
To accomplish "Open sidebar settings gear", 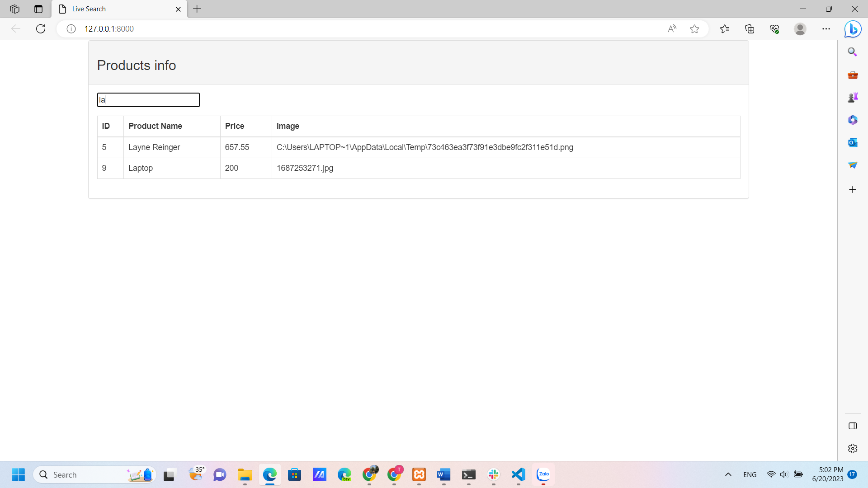I will click(853, 449).
